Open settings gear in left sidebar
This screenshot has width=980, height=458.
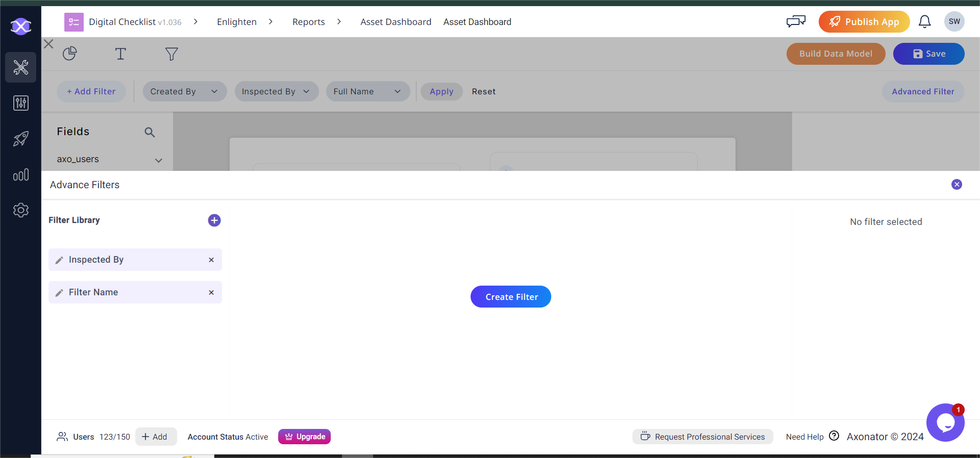(21, 210)
